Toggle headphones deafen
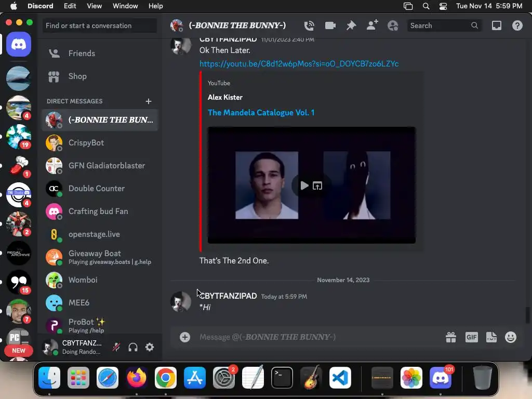Screen dimensions: 532x399 133,347
